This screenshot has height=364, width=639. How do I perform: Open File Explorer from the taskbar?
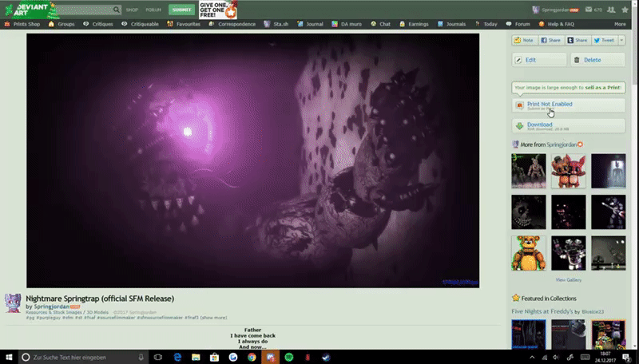click(x=196, y=357)
